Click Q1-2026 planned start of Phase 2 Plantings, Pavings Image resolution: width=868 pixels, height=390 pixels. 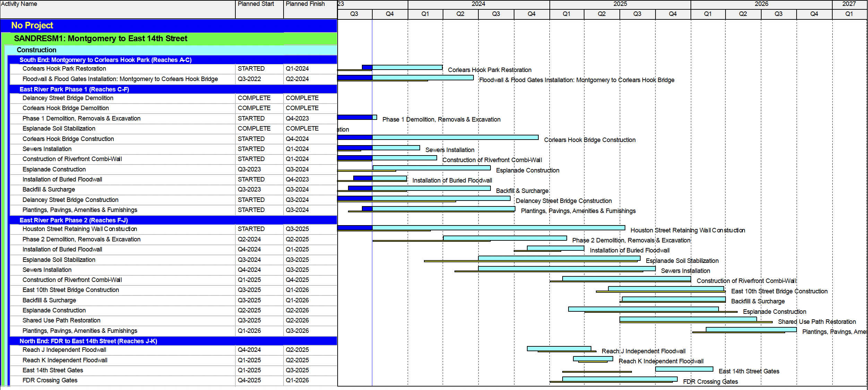point(249,331)
